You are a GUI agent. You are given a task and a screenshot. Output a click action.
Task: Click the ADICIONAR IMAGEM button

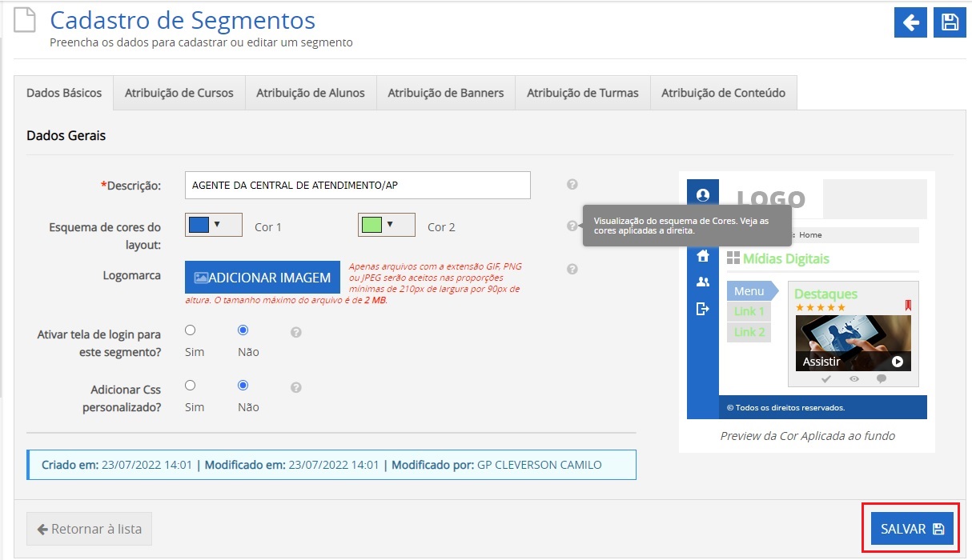(263, 278)
